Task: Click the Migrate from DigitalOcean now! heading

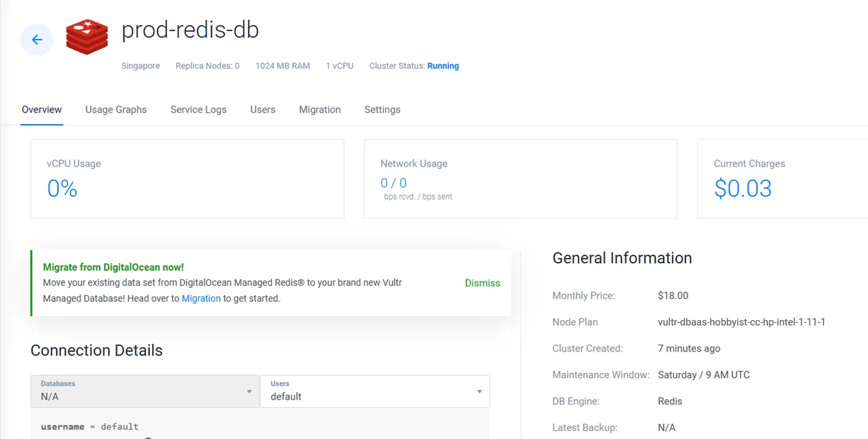Action: [x=113, y=267]
